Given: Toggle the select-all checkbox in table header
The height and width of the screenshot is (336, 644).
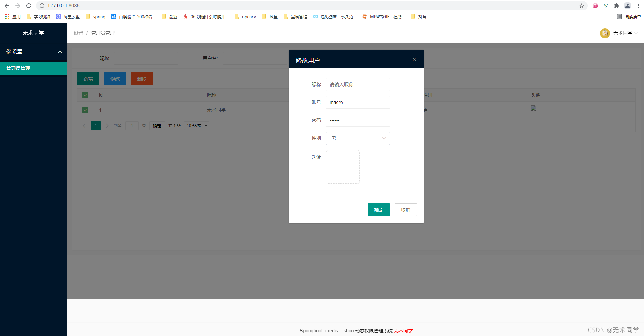Looking at the screenshot, I should point(85,95).
